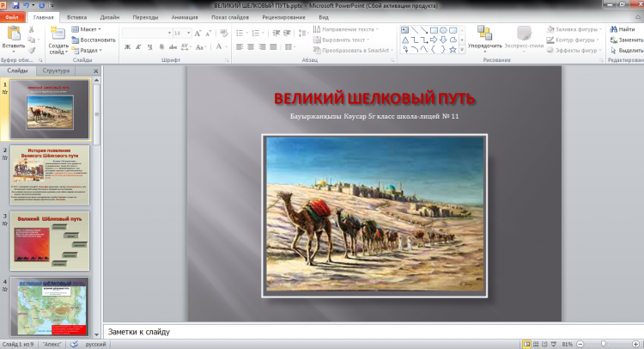Click the zoom out minus button
The image size is (644, 349).
580,344
